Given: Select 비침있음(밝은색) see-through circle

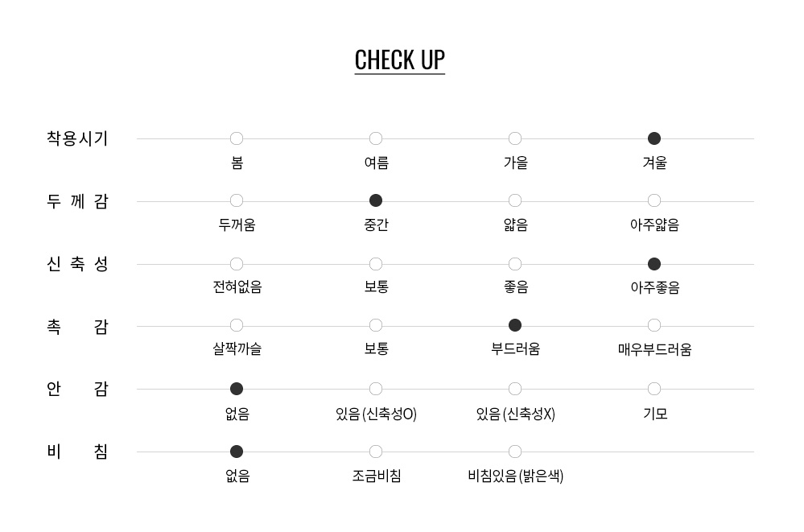Looking at the screenshot, I should point(515,452).
